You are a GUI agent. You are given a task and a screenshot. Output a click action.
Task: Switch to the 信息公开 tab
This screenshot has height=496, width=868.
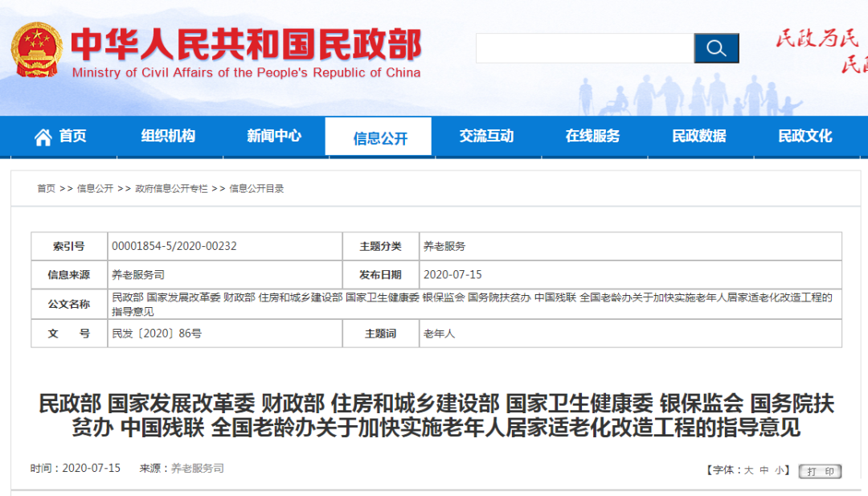point(379,137)
